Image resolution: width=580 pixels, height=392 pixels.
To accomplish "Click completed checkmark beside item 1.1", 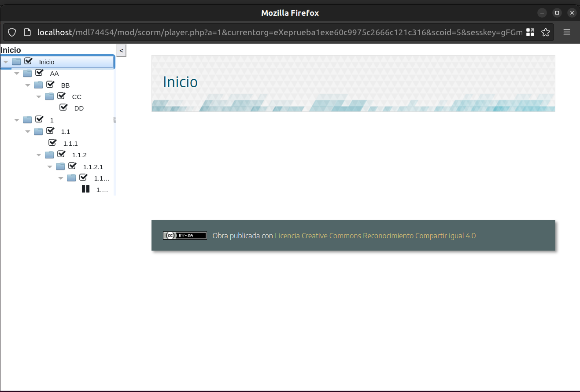I will (51, 130).
